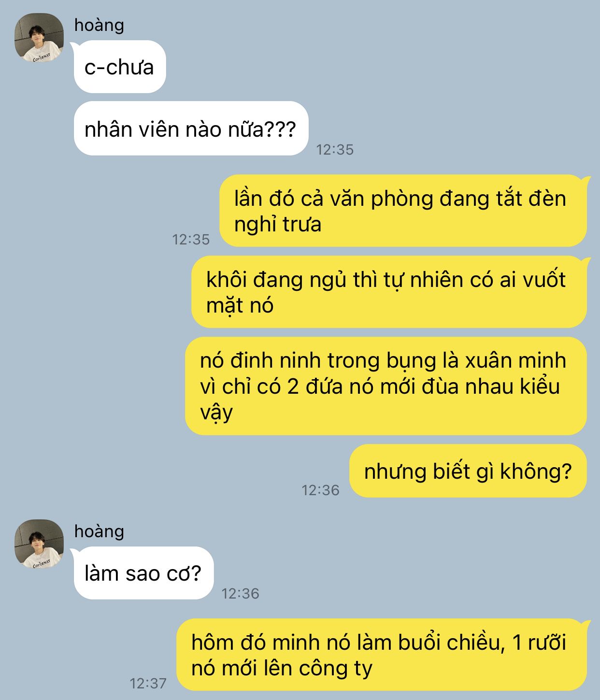This screenshot has height=700, width=600.
Task: Select the "lần đó cả văn phòng" message
Action: click(403, 211)
